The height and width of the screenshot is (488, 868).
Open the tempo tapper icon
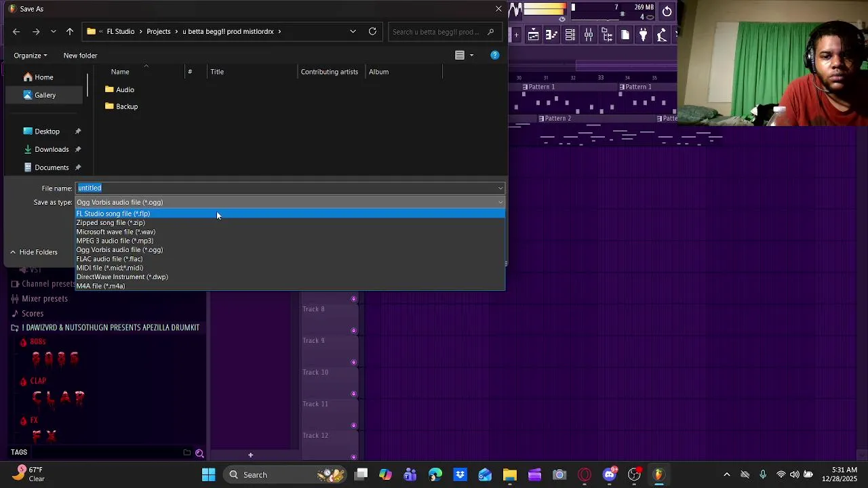[662, 35]
